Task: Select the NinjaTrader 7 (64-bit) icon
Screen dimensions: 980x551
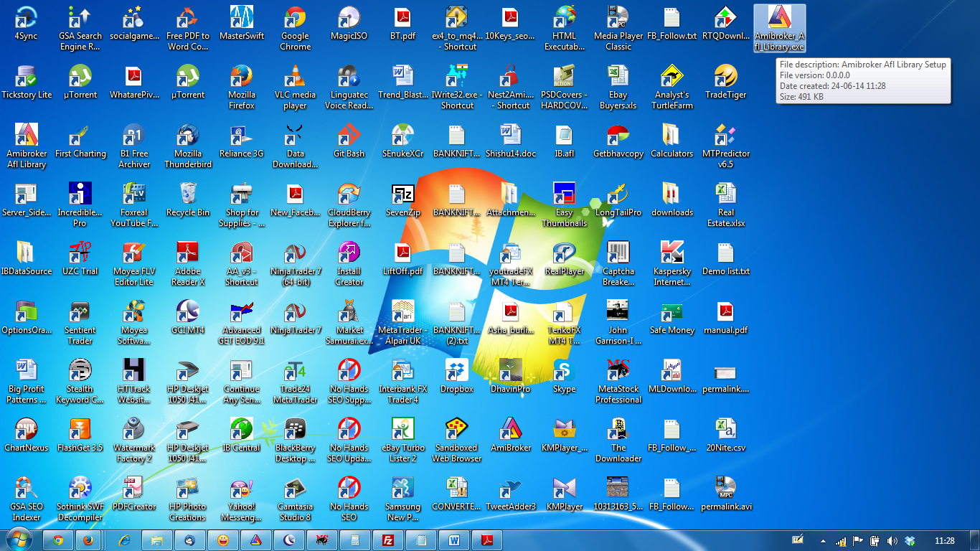Action: coord(296,264)
